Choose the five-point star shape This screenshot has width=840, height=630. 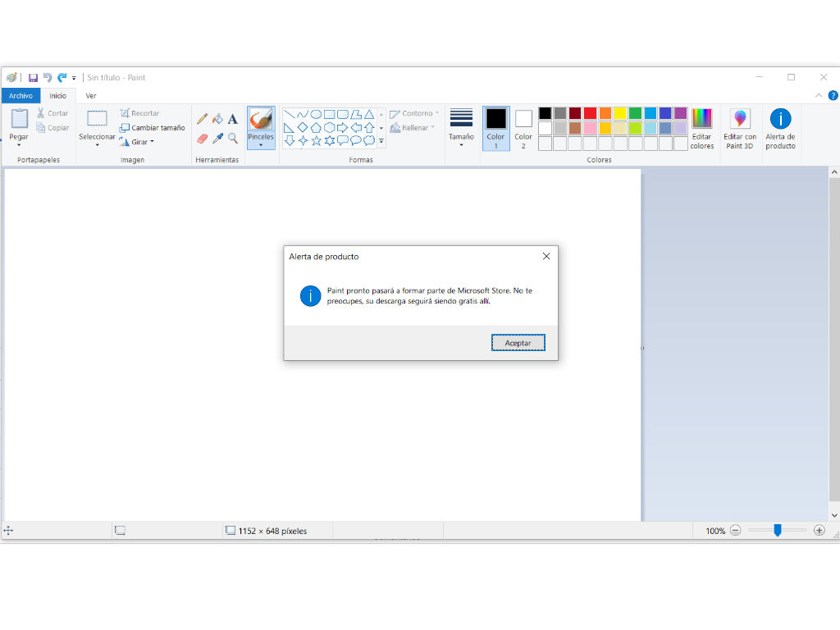click(317, 141)
